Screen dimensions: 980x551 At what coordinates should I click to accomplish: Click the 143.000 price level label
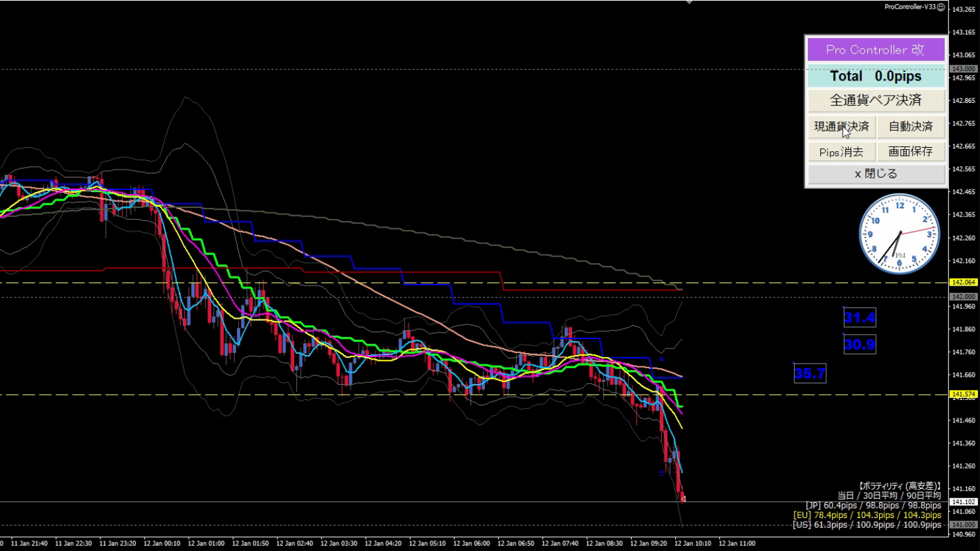click(x=964, y=69)
